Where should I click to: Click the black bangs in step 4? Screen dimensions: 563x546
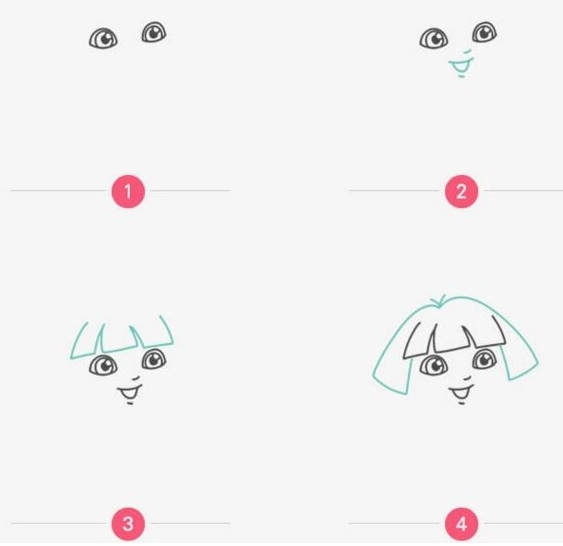pos(454,337)
